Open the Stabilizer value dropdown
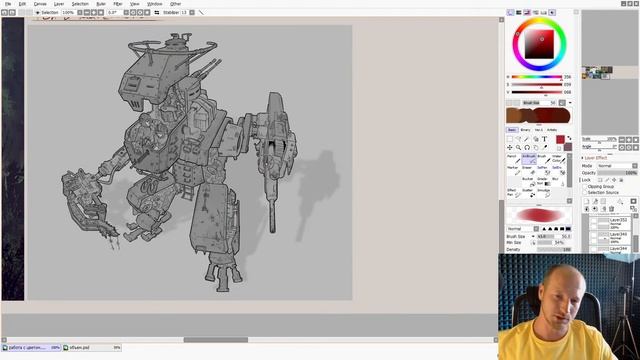 (192, 13)
